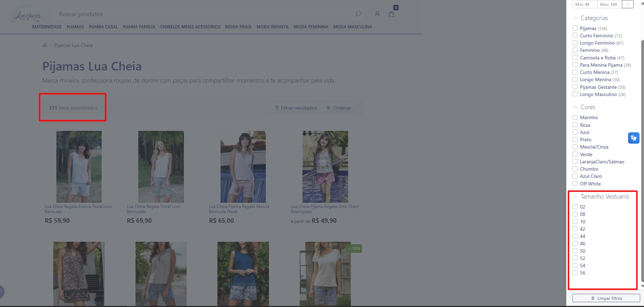This screenshot has width=644, height=307.
Task: Open Lua Cheia Regata Branca Floral link
Action: [78, 209]
